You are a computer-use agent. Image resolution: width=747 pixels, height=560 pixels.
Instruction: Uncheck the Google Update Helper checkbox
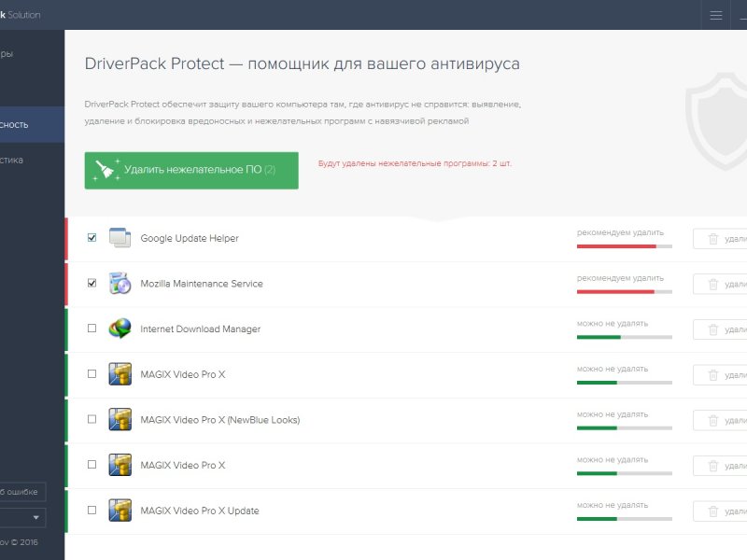92,238
